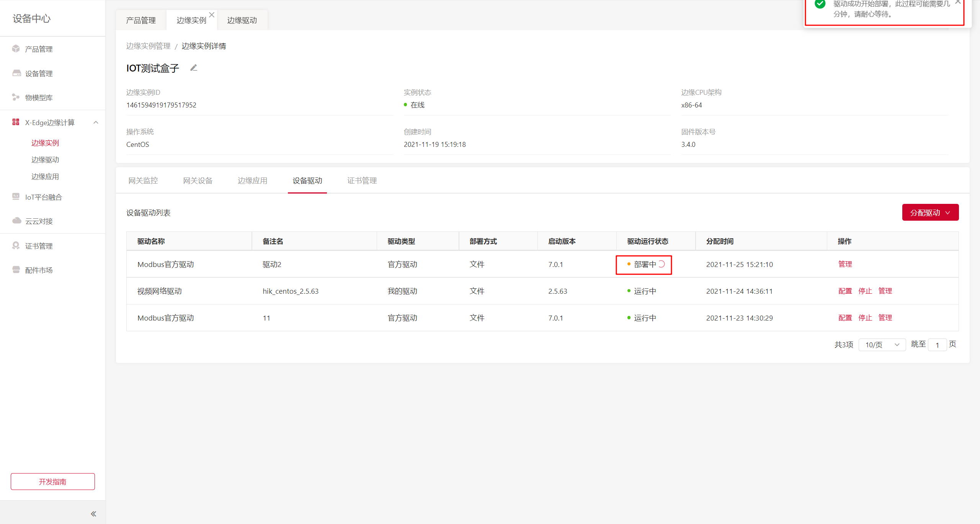Click the 云云对接 cloud icon
The width and height of the screenshot is (980, 524).
(x=16, y=221)
